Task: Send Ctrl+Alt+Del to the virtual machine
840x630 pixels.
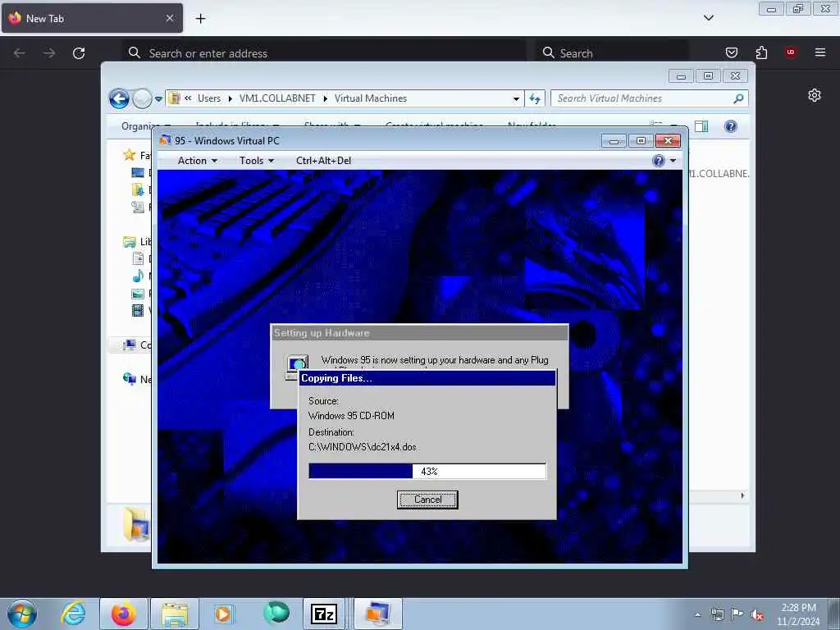Action: tap(323, 161)
